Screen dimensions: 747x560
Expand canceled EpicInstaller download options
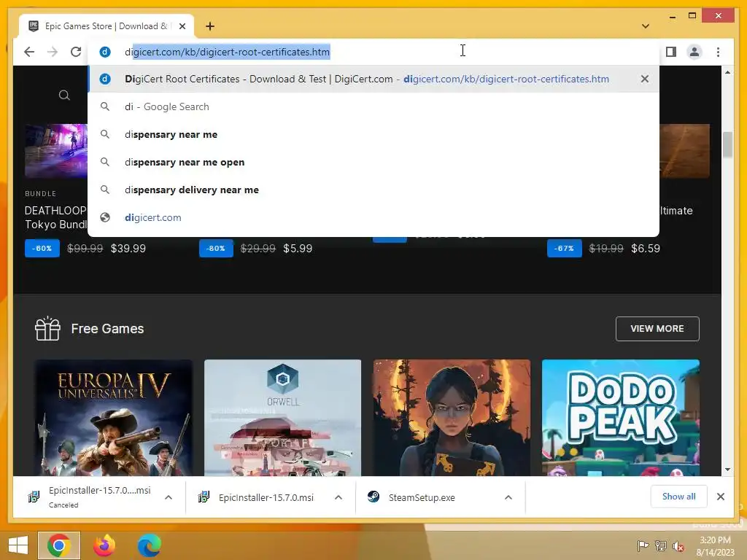coord(169,497)
